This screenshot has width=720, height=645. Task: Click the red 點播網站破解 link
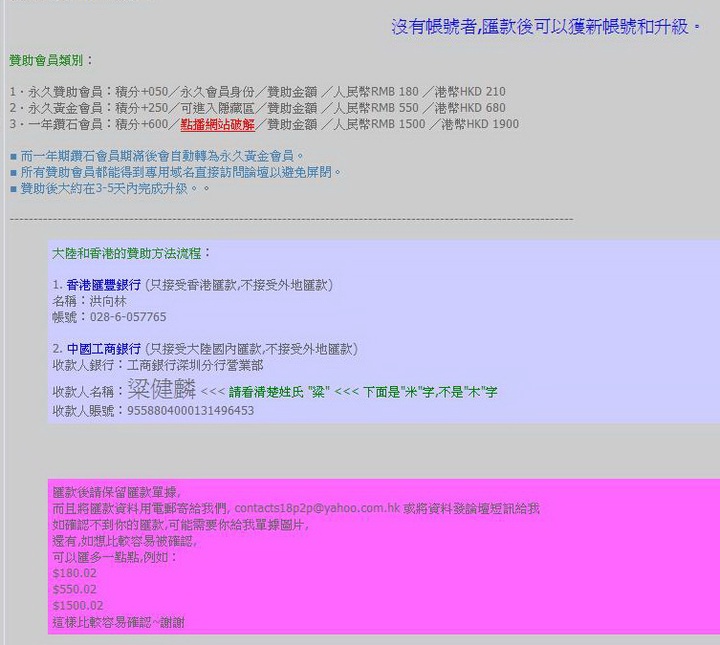[217, 124]
